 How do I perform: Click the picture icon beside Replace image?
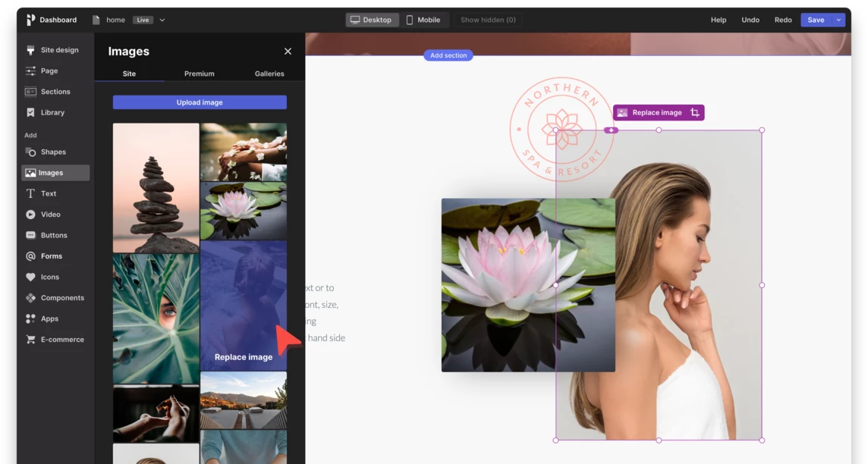point(622,113)
